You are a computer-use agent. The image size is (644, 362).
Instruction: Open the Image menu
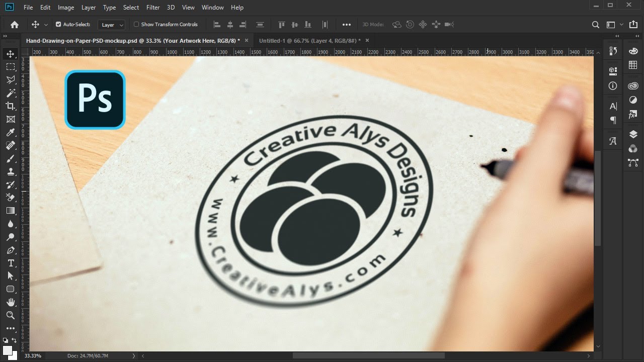click(66, 8)
